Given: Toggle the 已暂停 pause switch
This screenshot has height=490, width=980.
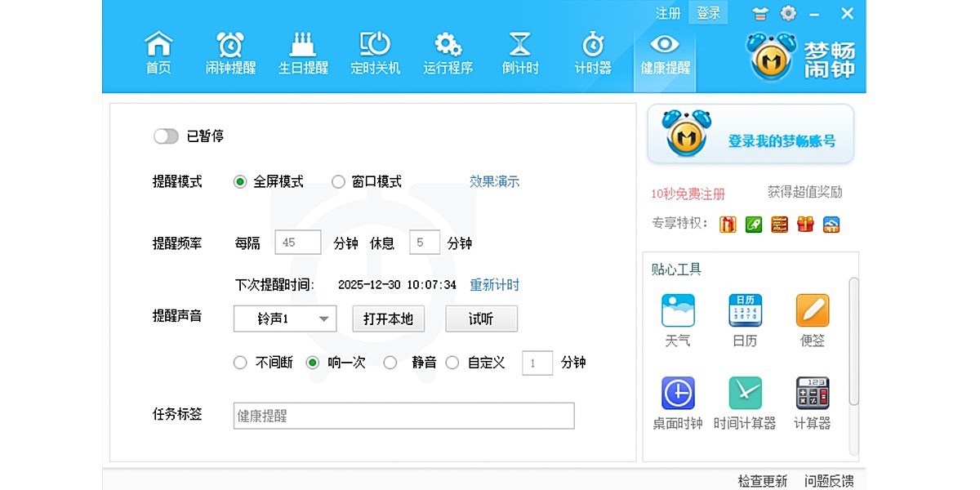Looking at the screenshot, I should pos(166,136).
